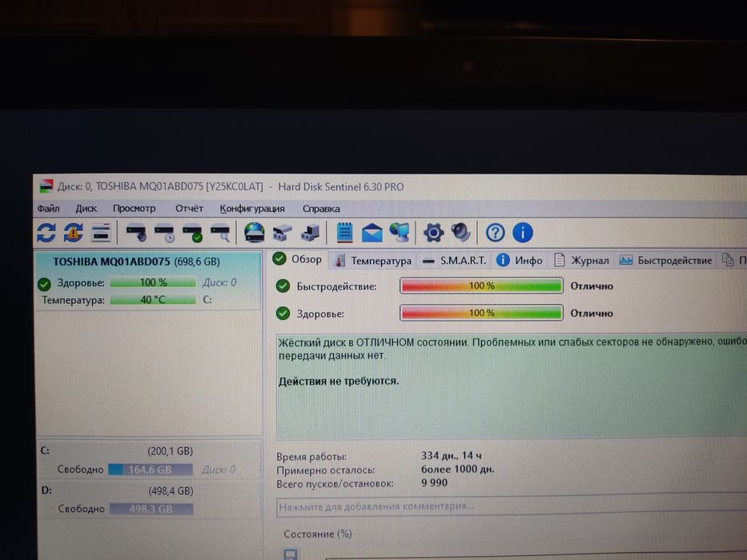The width and height of the screenshot is (747, 560).
Task: Click the green check next to Быстродействие
Action: 283,286
